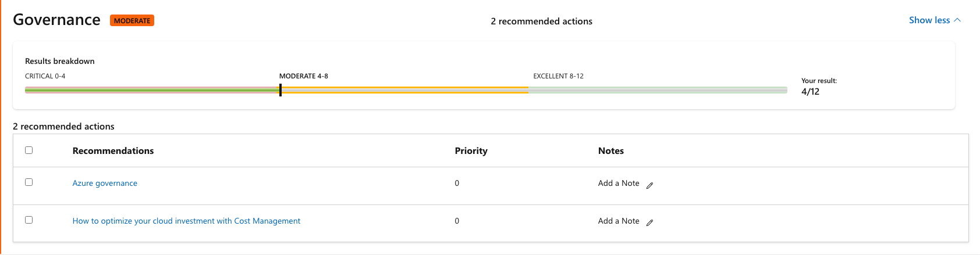Click Add a Note for Cost Management
Image resolution: width=980 pixels, height=255 pixels.
pyautogui.click(x=619, y=221)
